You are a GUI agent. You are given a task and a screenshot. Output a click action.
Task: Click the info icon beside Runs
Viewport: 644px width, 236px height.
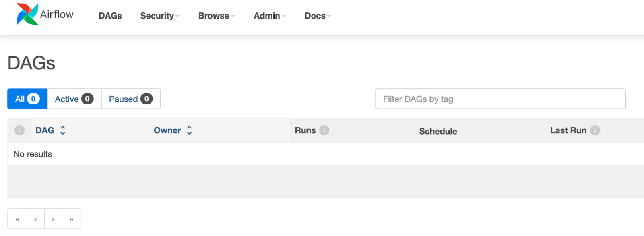click(324, 130)
